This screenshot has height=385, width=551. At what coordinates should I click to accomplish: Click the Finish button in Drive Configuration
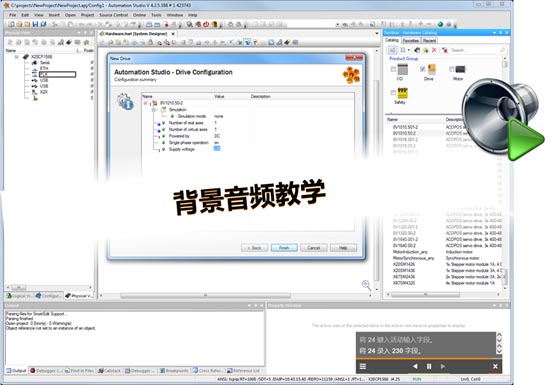[284, 248]
